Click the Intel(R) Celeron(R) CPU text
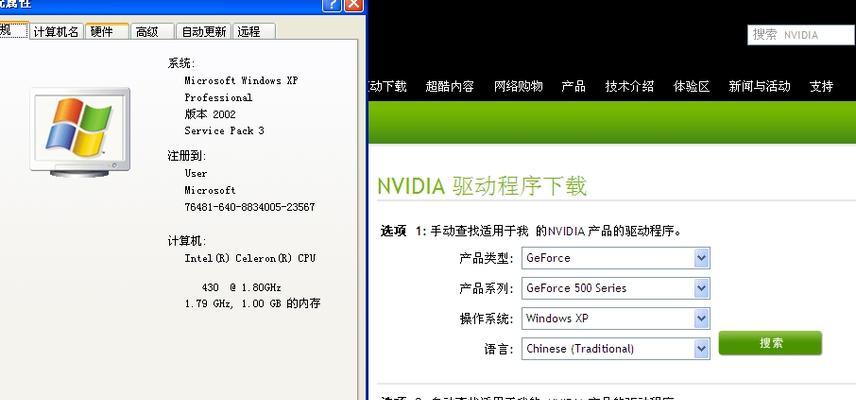The height and width of the screenshot is (400, 856). [250, 258]
